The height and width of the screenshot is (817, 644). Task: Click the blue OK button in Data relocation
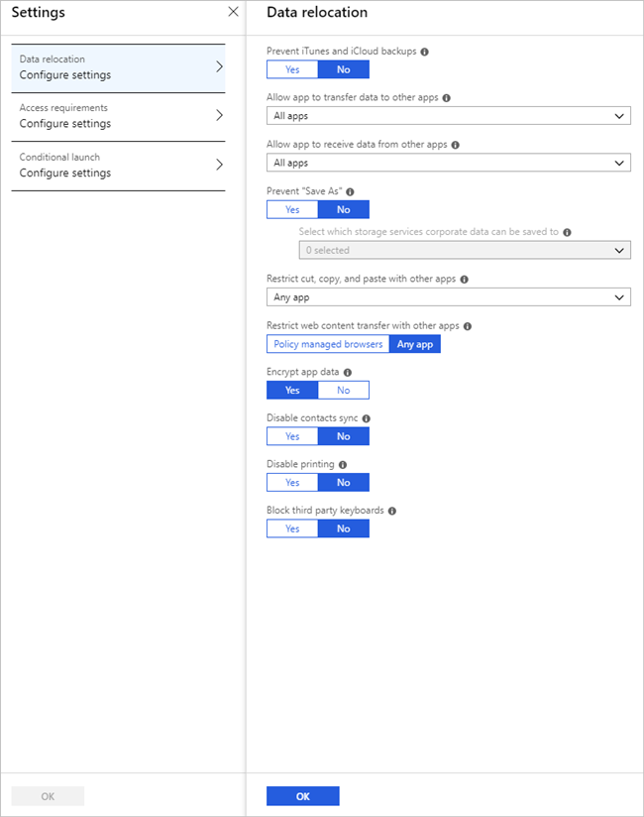[x=302, y=795]
